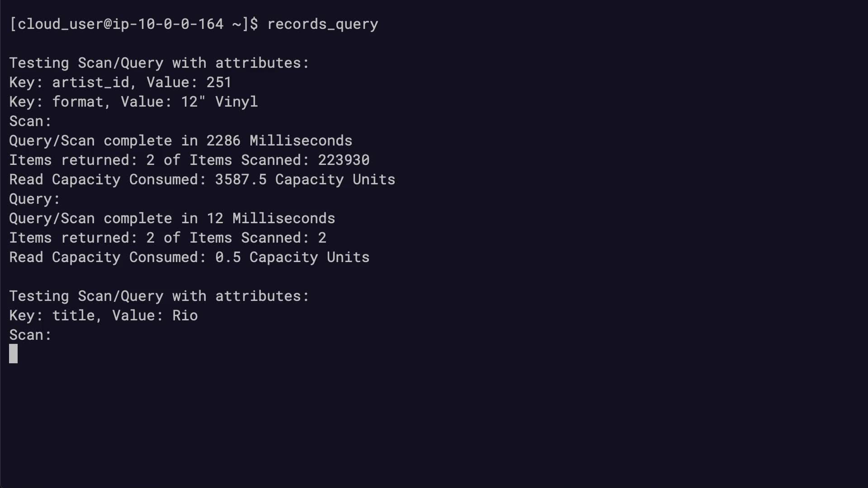This screenshot has width=868, height=488.
Task: Click the terminal cursor block
Action: (14, 354)
